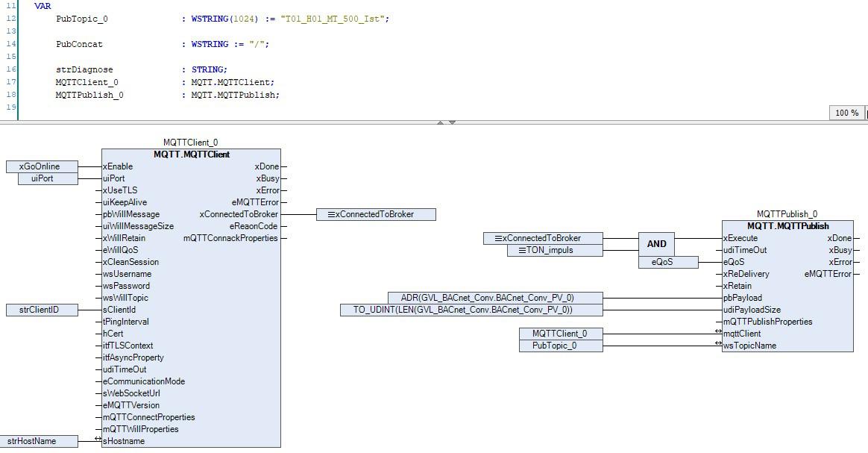Click the PubTopic_0 input box
This screenshot has height=453, width=868.
pyautogui.click(x=561, y=346)
